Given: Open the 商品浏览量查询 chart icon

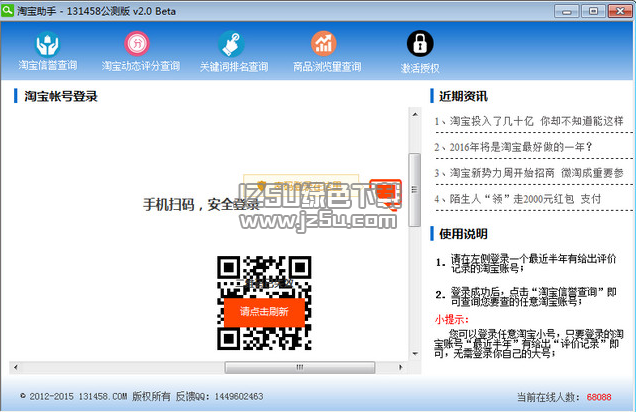Looking at the screenshot, I should [324, 43].
